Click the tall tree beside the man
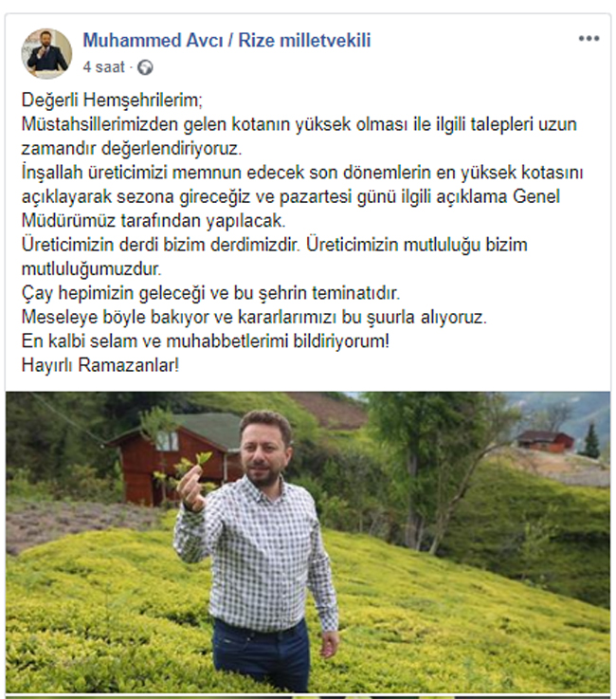 [437, 469]
